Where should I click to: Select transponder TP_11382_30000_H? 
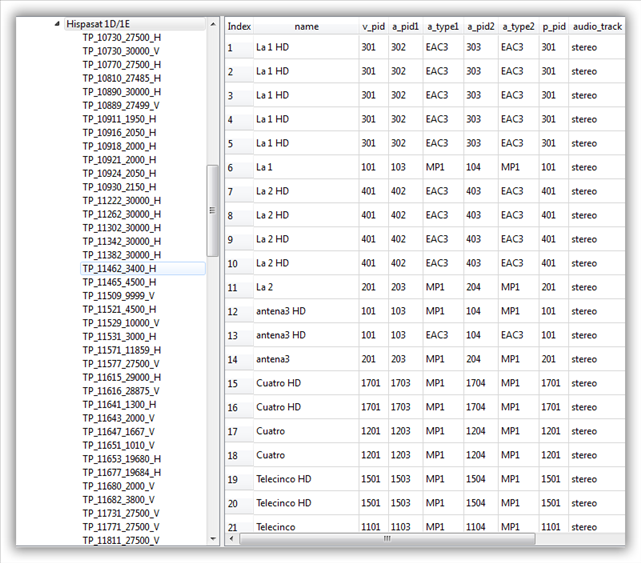(122, 255)
